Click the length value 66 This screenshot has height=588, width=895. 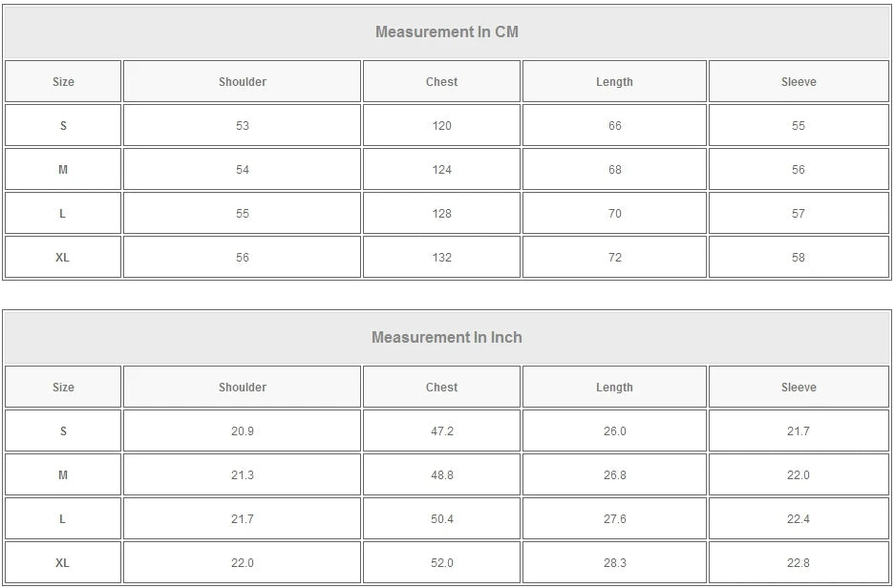pyautogui.click(x=614, y=126)
